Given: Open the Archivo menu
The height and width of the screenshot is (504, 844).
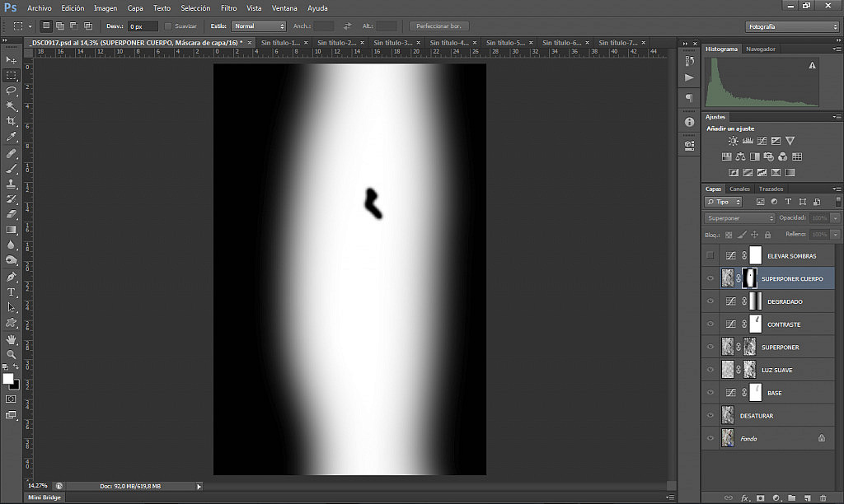Looking at the screenshot, I should tap(40, 8).
